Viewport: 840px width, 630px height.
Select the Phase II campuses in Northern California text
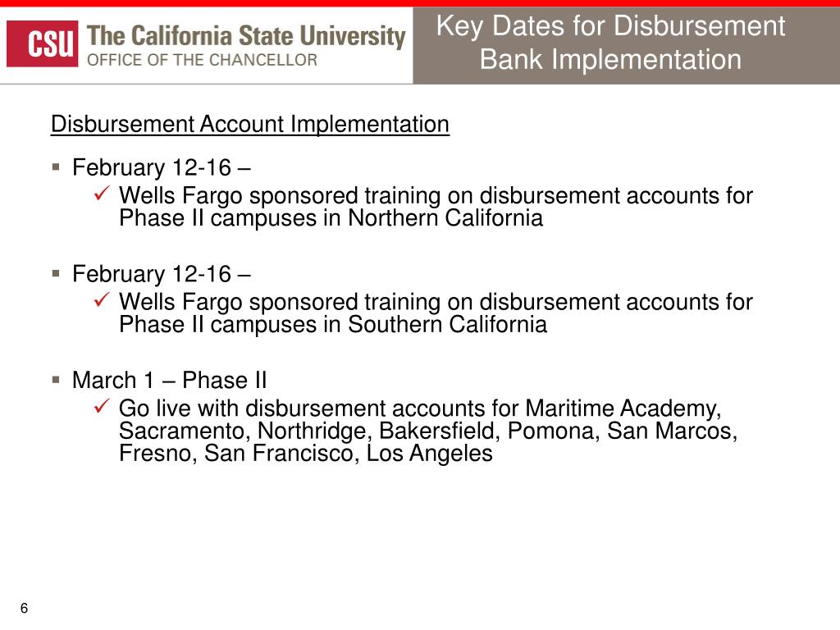[331, 218]
